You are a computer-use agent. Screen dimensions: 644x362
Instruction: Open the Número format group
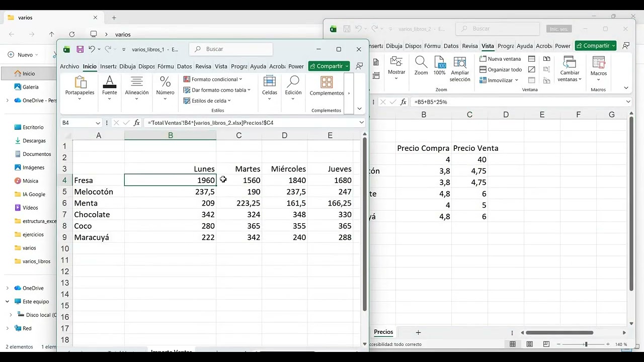click(x=165, y=87)
